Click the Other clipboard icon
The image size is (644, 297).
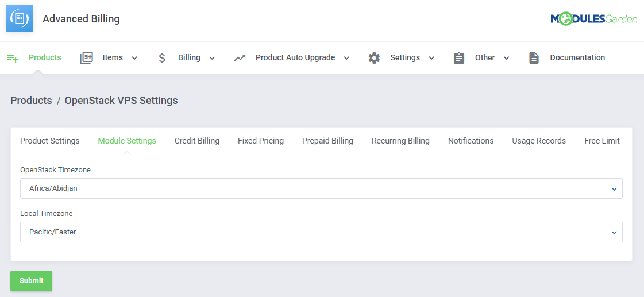coord(459,58)
